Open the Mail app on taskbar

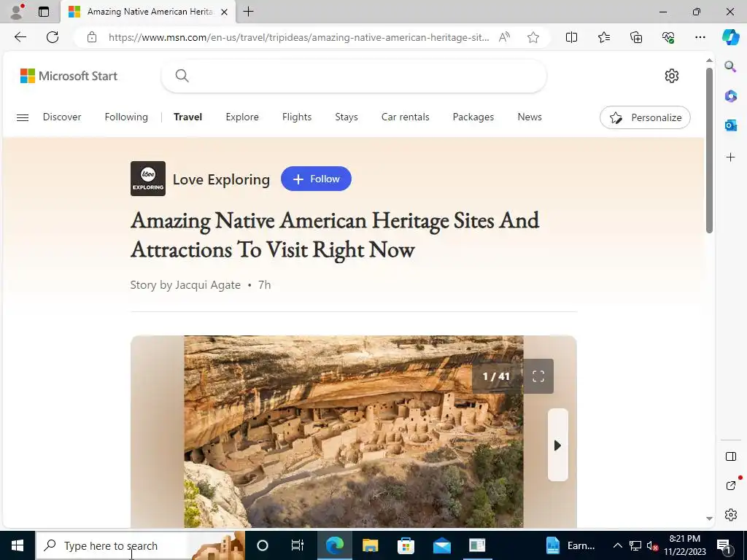click(441, 545)
